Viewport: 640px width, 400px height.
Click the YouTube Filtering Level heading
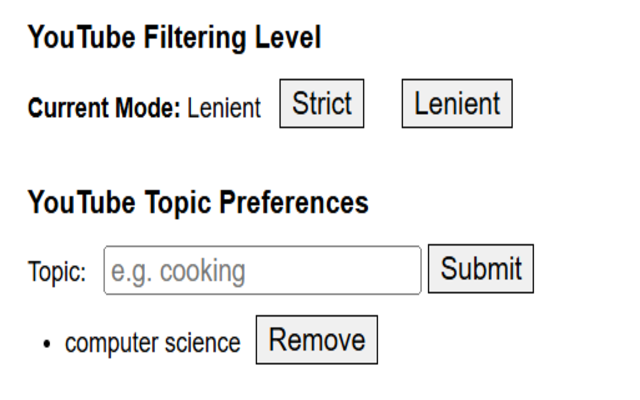point(175,38)
